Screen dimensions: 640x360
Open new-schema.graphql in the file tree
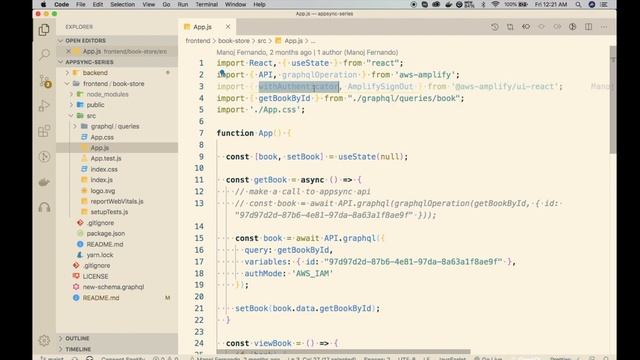(x=113, y=287)
